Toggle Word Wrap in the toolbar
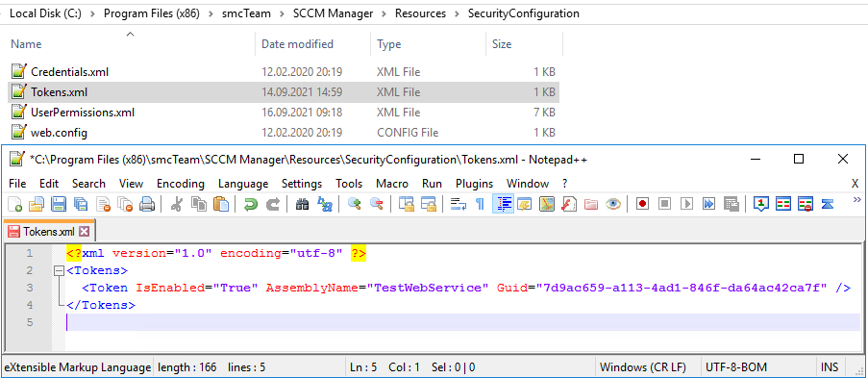This screenshot has width=868, height=378. coord(458,204)
